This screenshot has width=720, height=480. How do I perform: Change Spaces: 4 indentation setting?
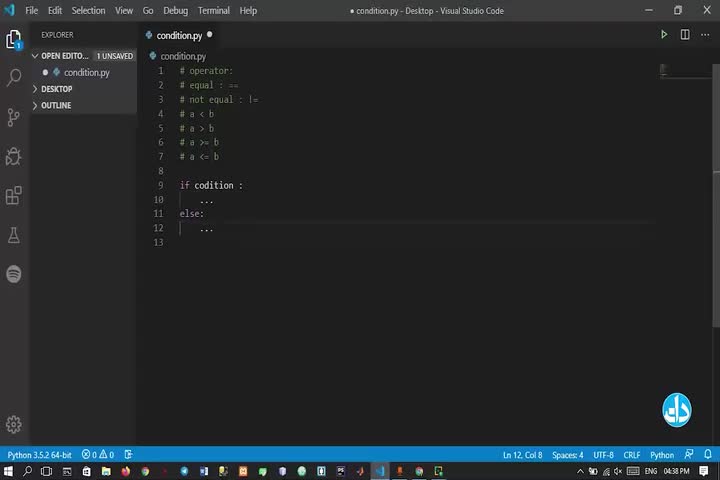567,455
